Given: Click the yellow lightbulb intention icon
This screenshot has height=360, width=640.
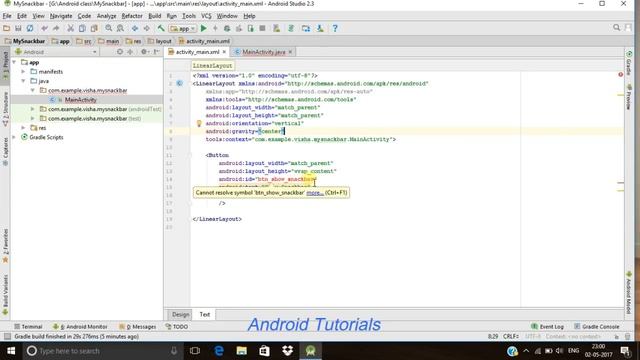Looking at the screenshot, I should pos(199,123).
